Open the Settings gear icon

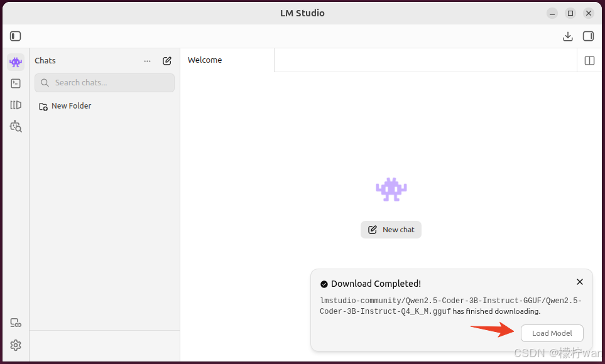point(16,345)
